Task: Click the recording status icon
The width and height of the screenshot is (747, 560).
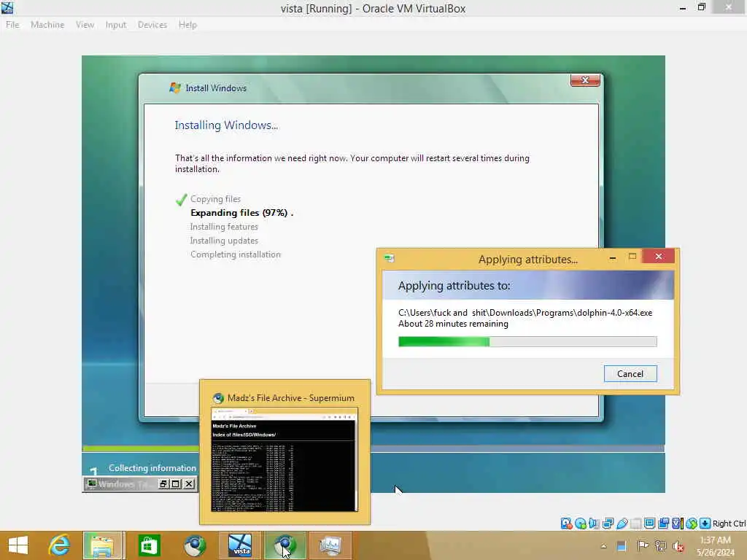Action: click(663, 524)
